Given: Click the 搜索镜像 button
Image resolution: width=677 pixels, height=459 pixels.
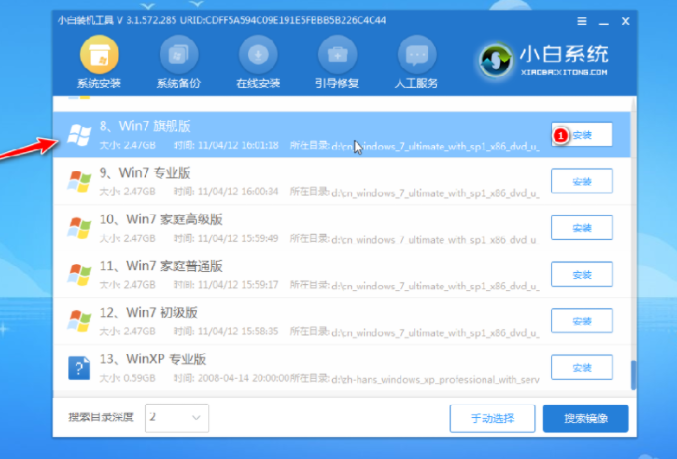Looking at the screenshot, I should (x=585, y=418).
